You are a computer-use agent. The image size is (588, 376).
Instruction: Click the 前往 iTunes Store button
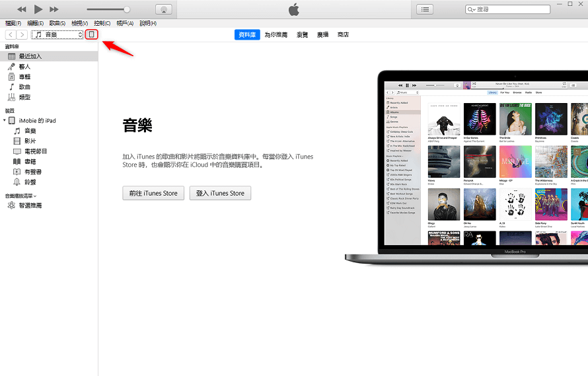tap(153, 193)
